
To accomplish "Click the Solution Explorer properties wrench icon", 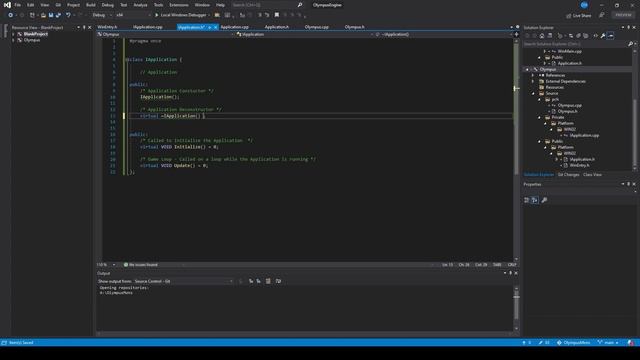I will pyautogui.click(x=603, y=36).
